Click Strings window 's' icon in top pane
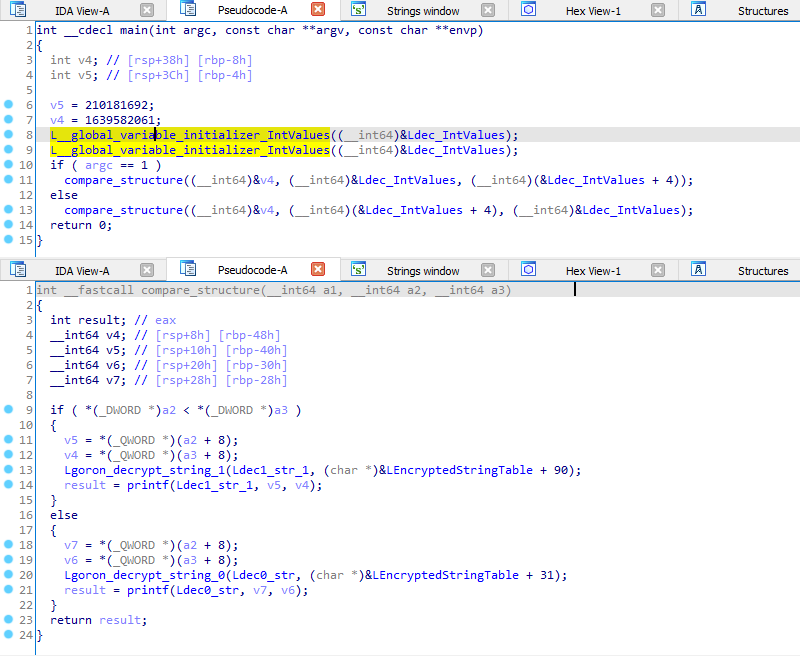Screen dimensions: 800x656 (359, 9)
